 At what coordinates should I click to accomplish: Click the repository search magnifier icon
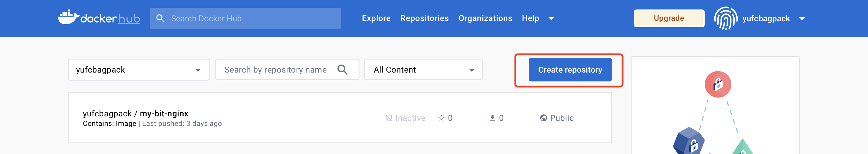(x=342, y=70)
